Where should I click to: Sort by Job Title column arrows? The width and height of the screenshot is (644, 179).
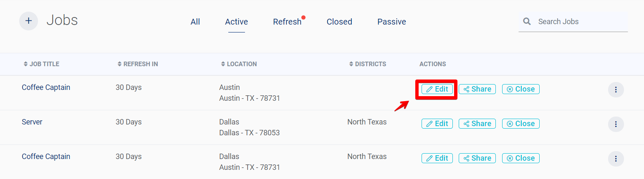click(x=25, y=64)
